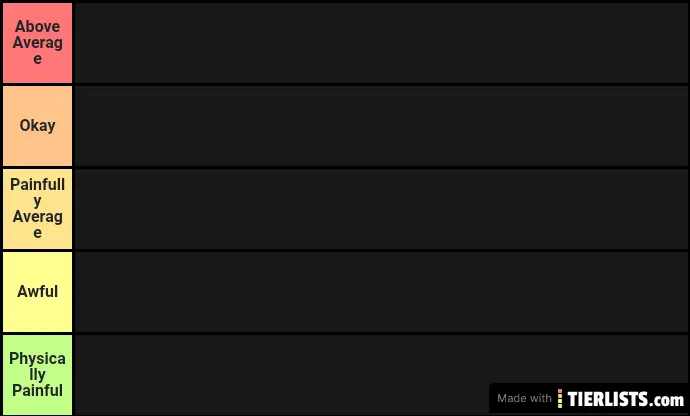Click the empty 'Above Average' tier row
Image resolution: width=690 pixels, height=416 pixels.
[380, 43]
